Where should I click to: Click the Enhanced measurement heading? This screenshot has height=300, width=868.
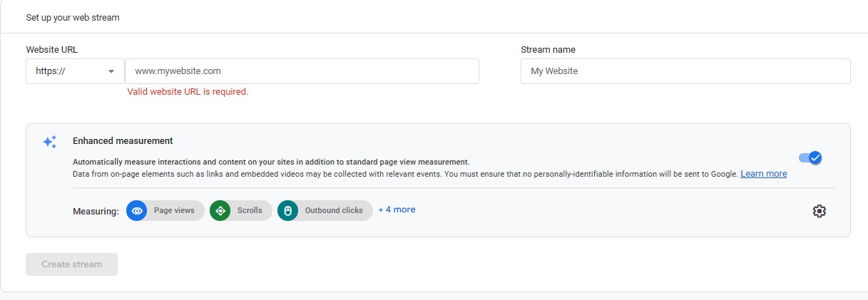point(123,141)
